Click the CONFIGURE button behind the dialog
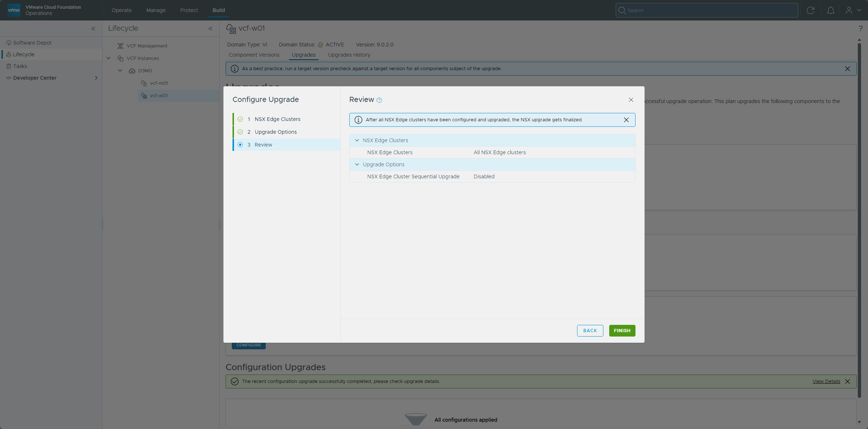The width and height of the screenshot is (868, 429). point(249,345)
